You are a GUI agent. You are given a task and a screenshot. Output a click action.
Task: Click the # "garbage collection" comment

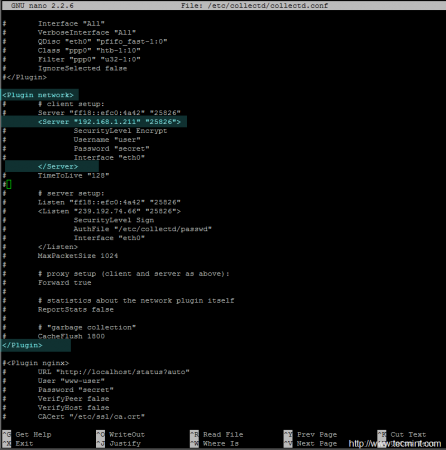point(87,327)
